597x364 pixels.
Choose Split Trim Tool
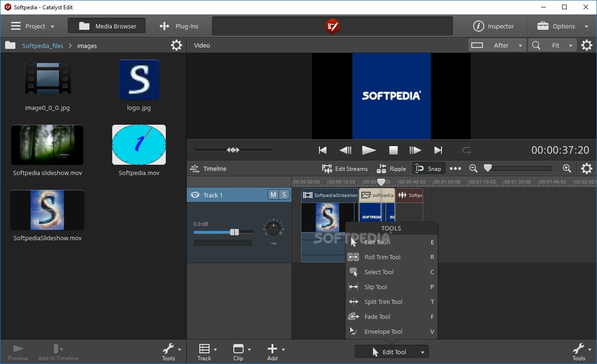[392, 302]
